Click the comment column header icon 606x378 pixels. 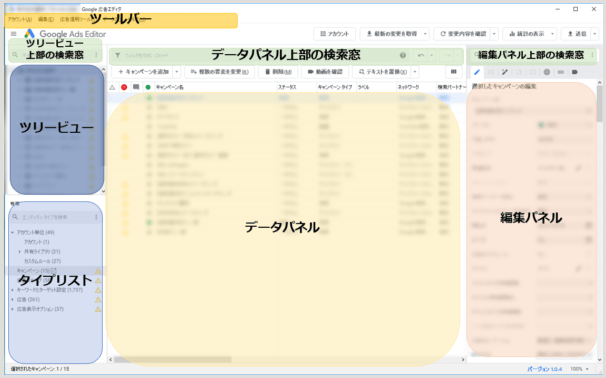click(136, 87)
